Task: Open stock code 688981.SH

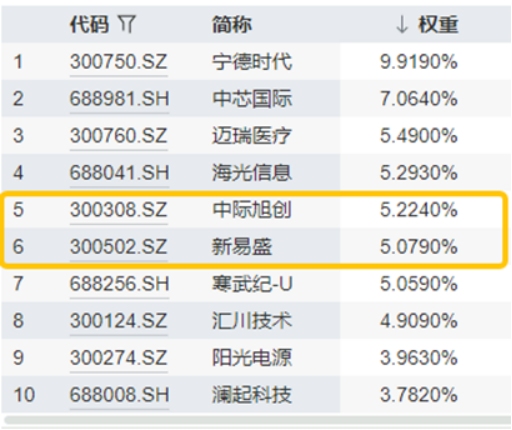Action: (x=119, y=99)
